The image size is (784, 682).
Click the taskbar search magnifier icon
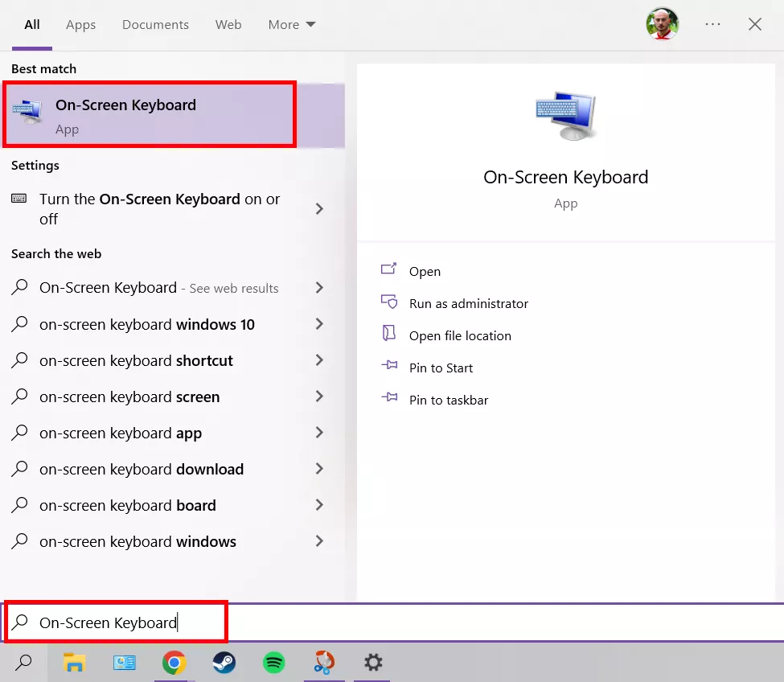(x=24, y=663)
